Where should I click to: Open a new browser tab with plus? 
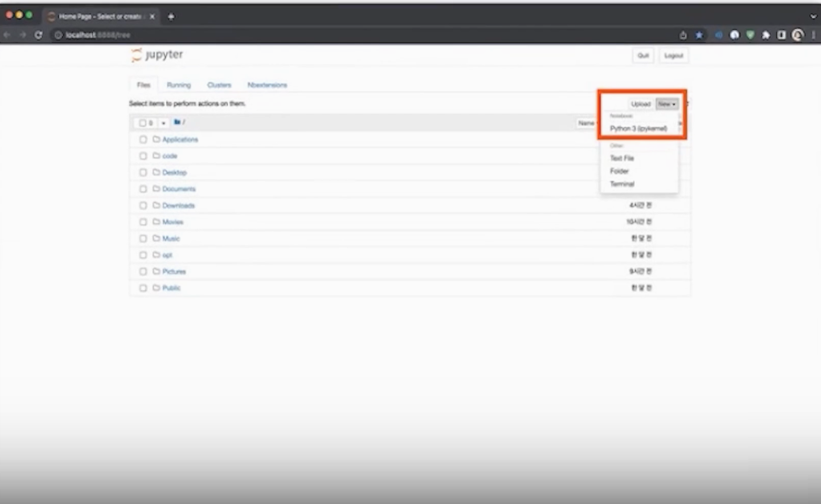pos(171,16)
